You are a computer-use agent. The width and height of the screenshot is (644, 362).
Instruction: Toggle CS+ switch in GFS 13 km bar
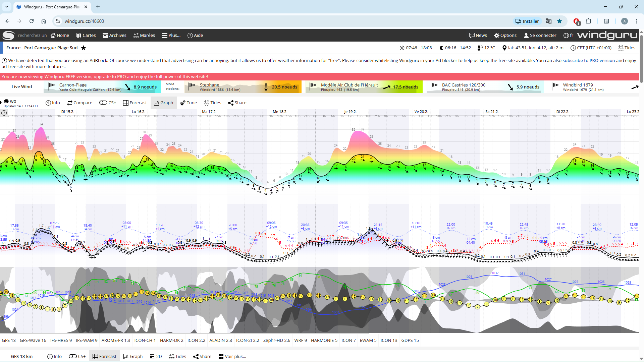click(x=77, y=356)
